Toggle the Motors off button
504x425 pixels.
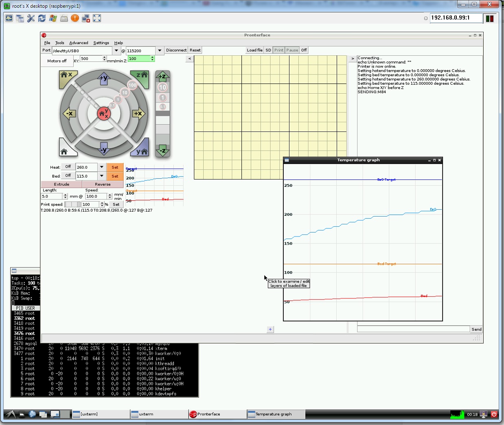(57, 61)
